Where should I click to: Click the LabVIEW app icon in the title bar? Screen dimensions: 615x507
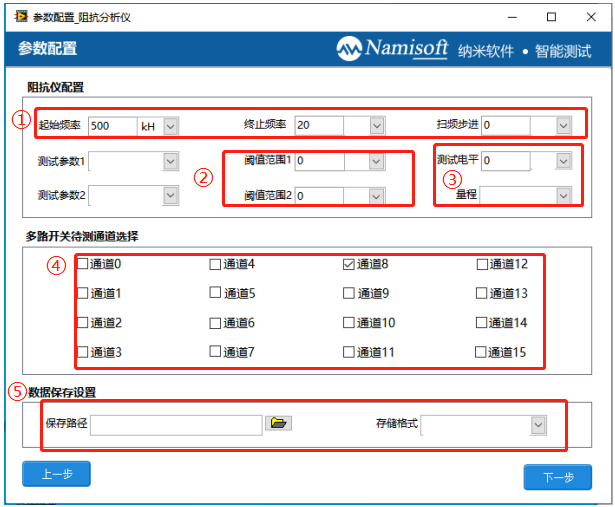tap(21, 16)
